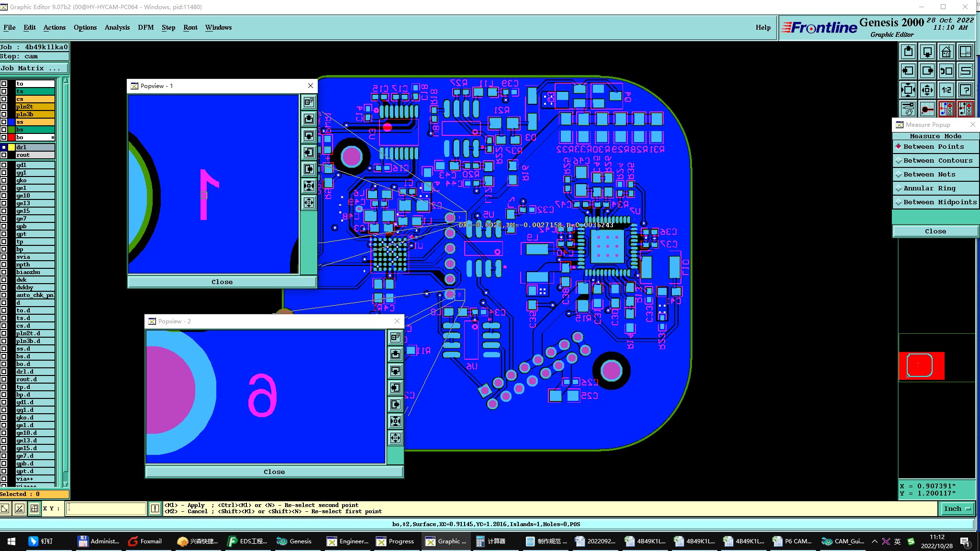Click the XY grid window icon
The width and height of the screenshot is (980, 551).
[x=966, y=52]
